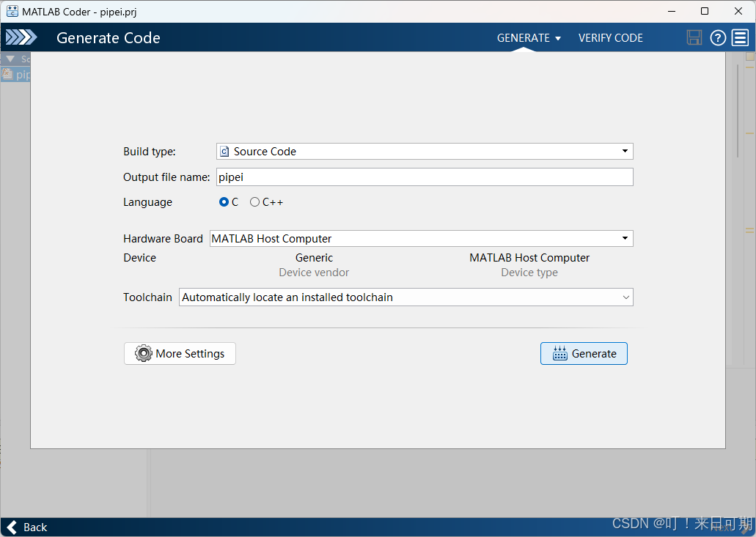Minimize the MATLAB Coder window
This screenshot has width=756, height=537.
tap(672, 11)
